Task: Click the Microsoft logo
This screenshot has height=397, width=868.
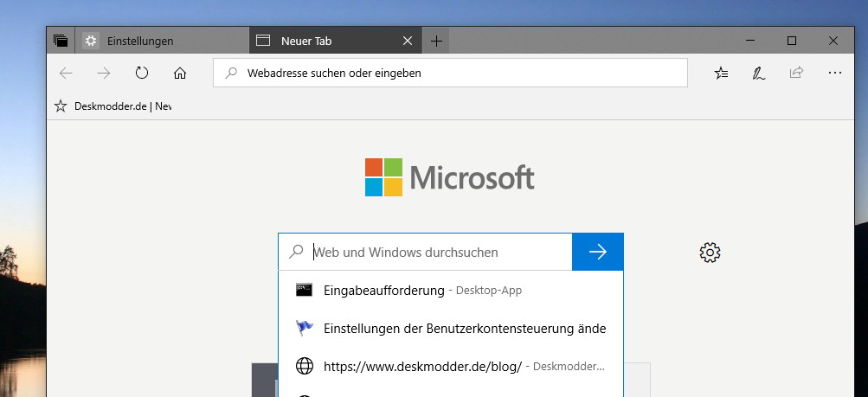Action: (449, 177)
